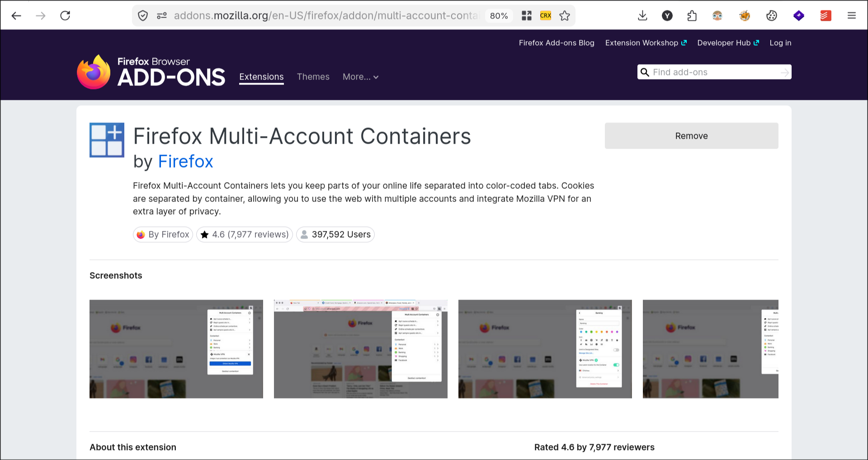Click the Screenshots heading
Image resolution: width=868 pixels, height=460 pixels.
116,276
